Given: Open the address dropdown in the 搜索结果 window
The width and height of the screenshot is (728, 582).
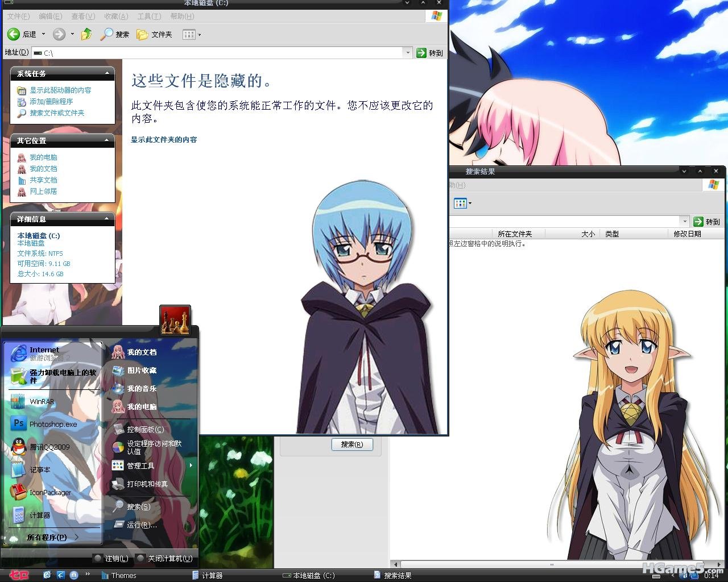Looking at the screenshot, I should [684, 221].
